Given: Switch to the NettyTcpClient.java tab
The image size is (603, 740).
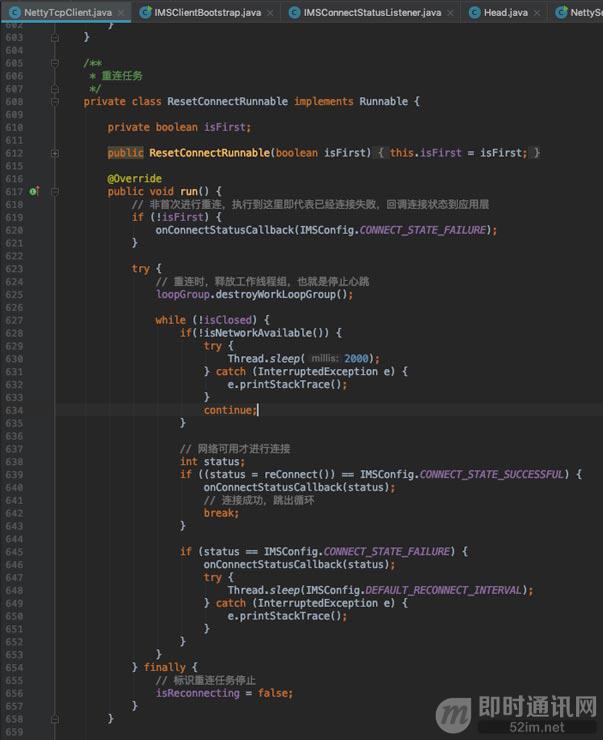Looking at the screenshot, I should (67, 12).
